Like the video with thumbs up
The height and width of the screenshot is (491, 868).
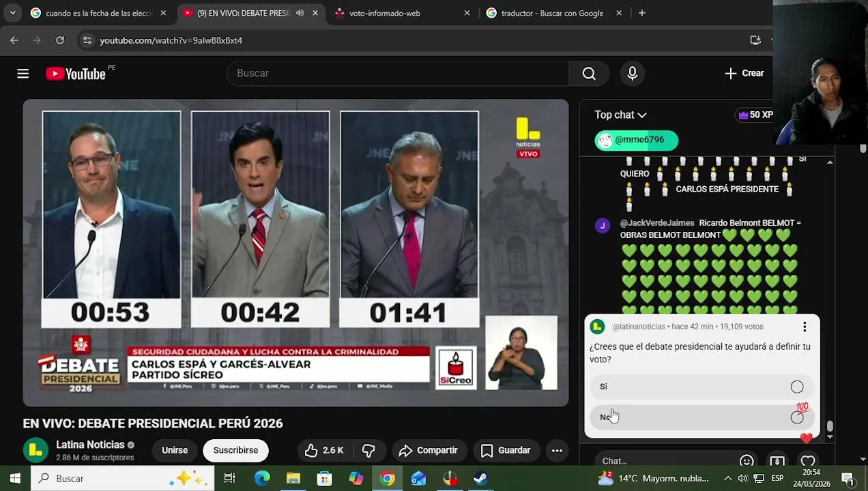[324, 450]
